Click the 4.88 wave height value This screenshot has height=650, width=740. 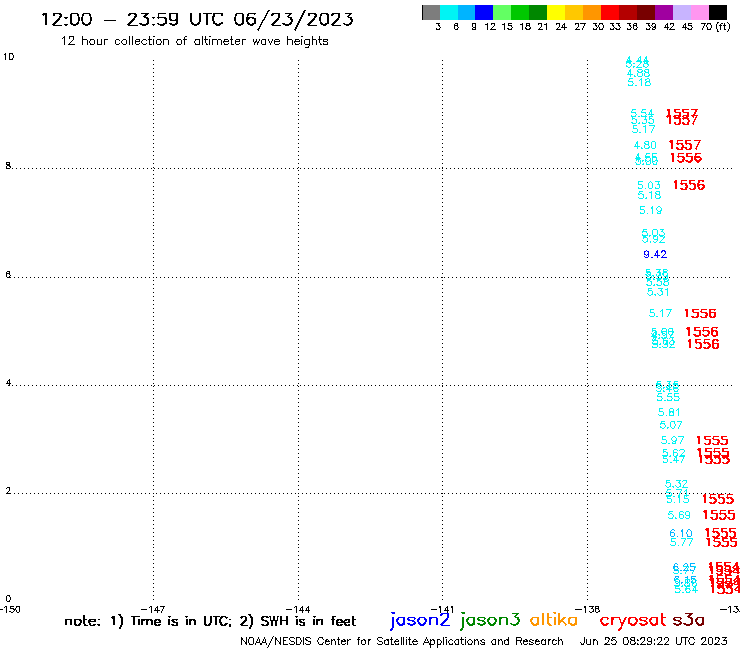[x=639, y=73]
